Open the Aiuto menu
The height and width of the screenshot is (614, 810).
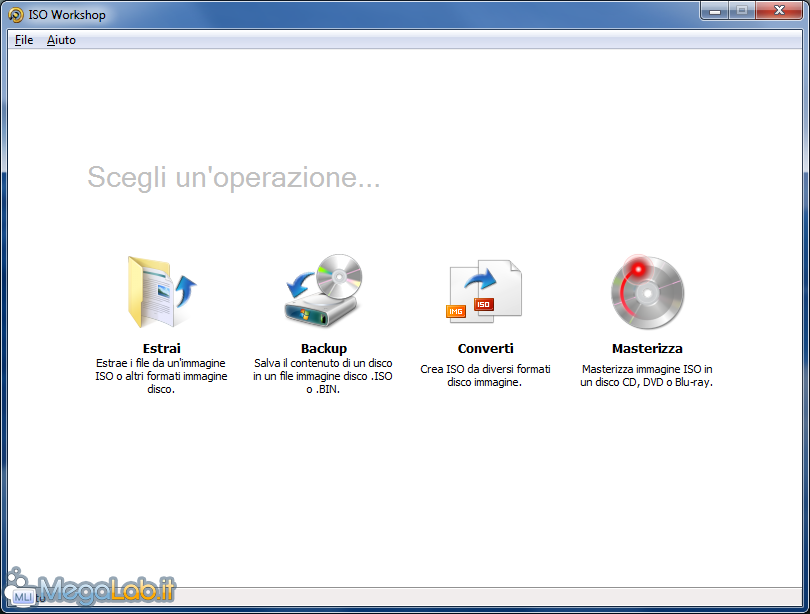(61, 40)
